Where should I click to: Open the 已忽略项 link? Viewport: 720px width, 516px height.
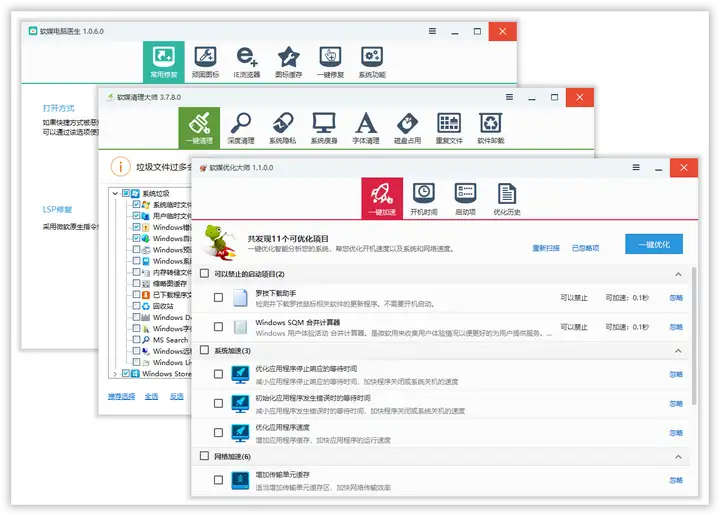pos(585,248)
